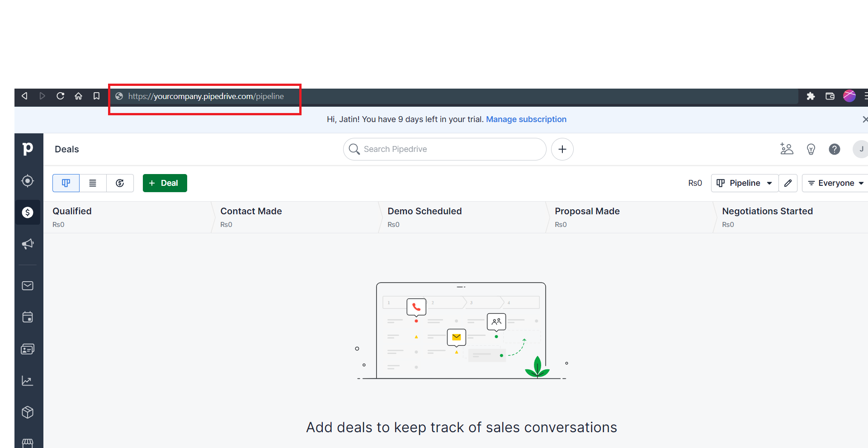This screenshot has height=448, width=868.
Task: Click the Qualified stage header
Action: (72, 211)
